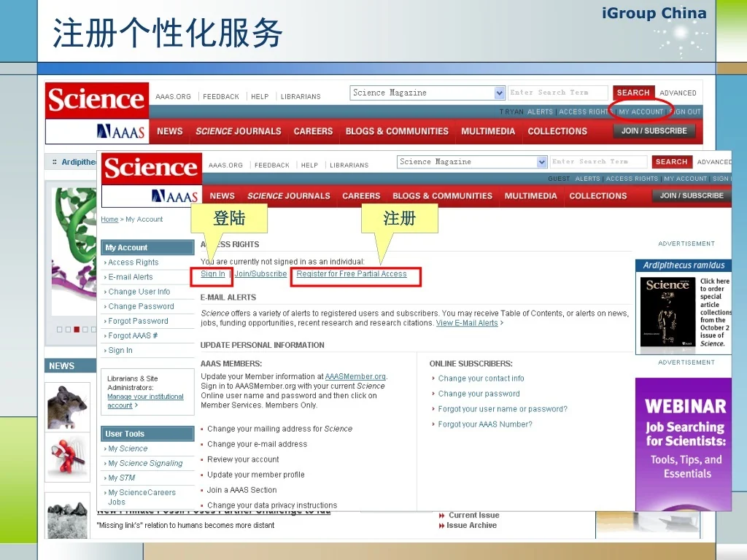Viewport: 747px width, 560px height.
Task: Open the MULTIMEDIA menu in front navigation bar
Action: click(x=530, y=196)
